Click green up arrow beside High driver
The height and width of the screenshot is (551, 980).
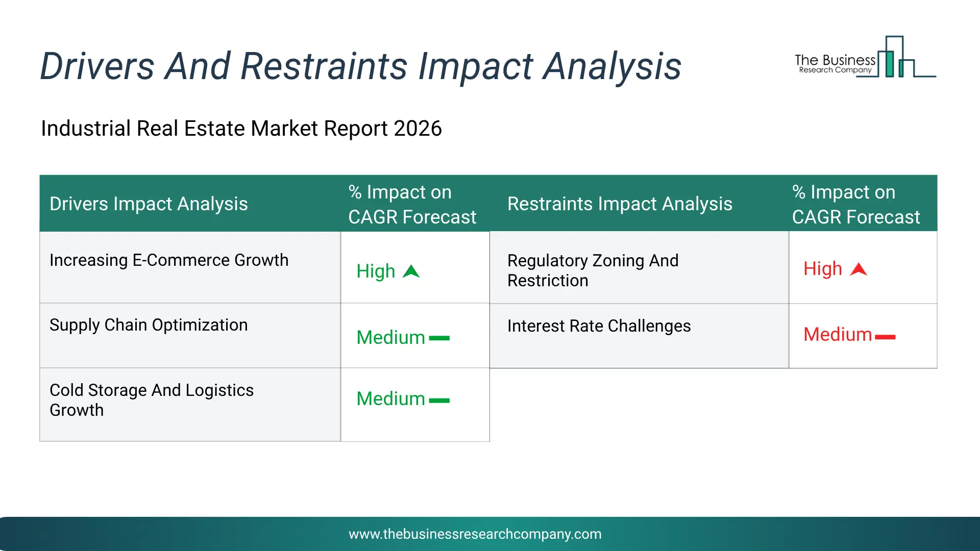(411, 271)
